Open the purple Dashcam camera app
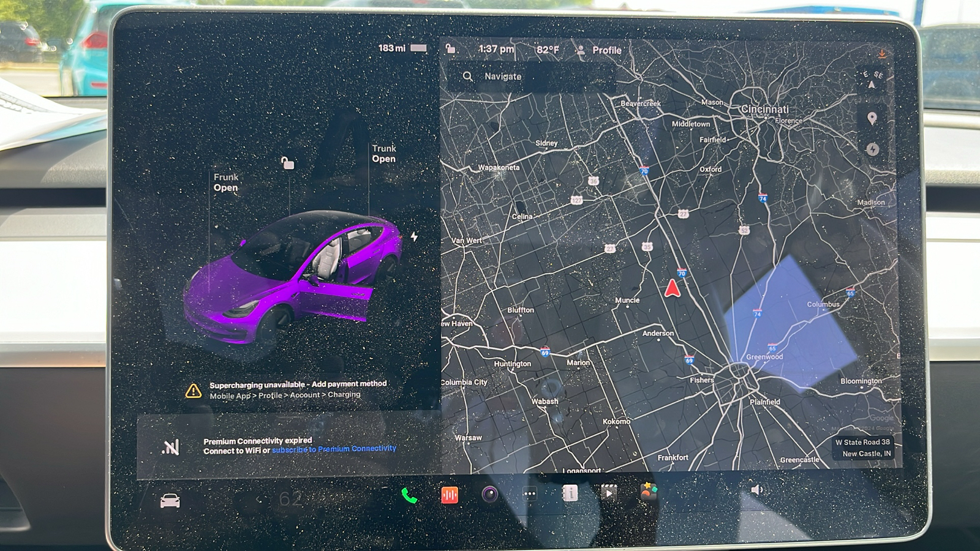The height and width of the screenshot is (551, 980). tap(489, 494)
